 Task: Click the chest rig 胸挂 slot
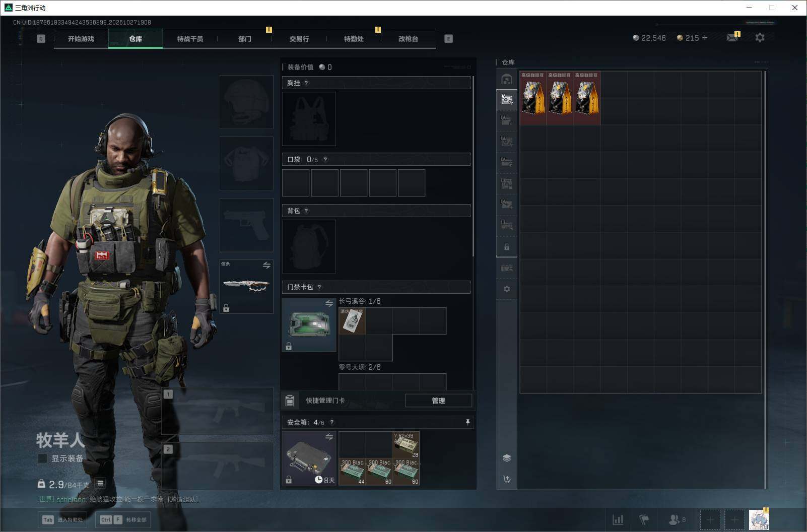(309, 119)
